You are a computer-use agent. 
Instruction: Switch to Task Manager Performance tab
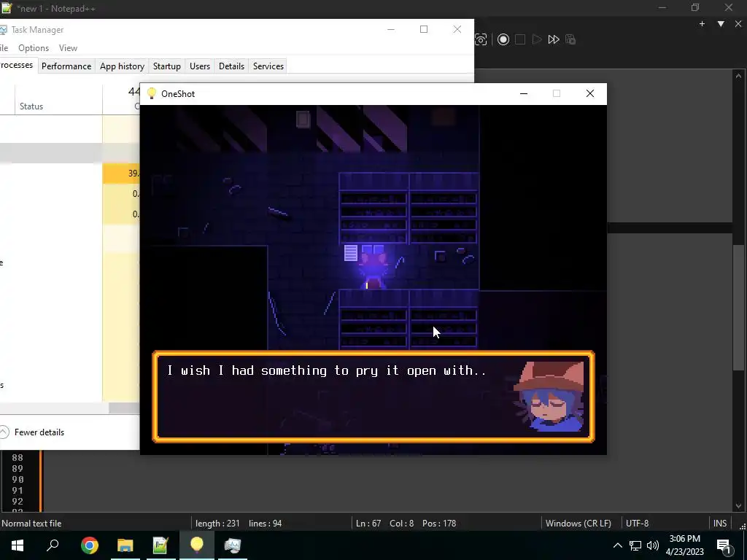(x=66, y=66)
